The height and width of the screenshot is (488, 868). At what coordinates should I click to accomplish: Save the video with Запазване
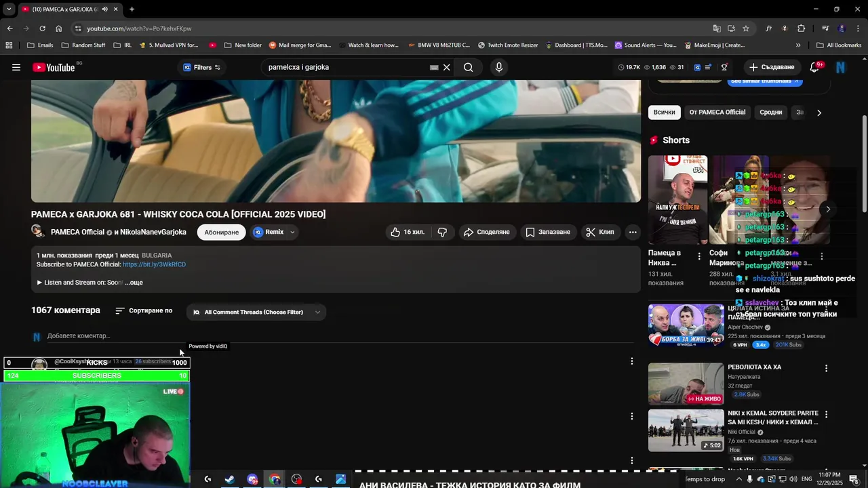[x=548, y=232]
